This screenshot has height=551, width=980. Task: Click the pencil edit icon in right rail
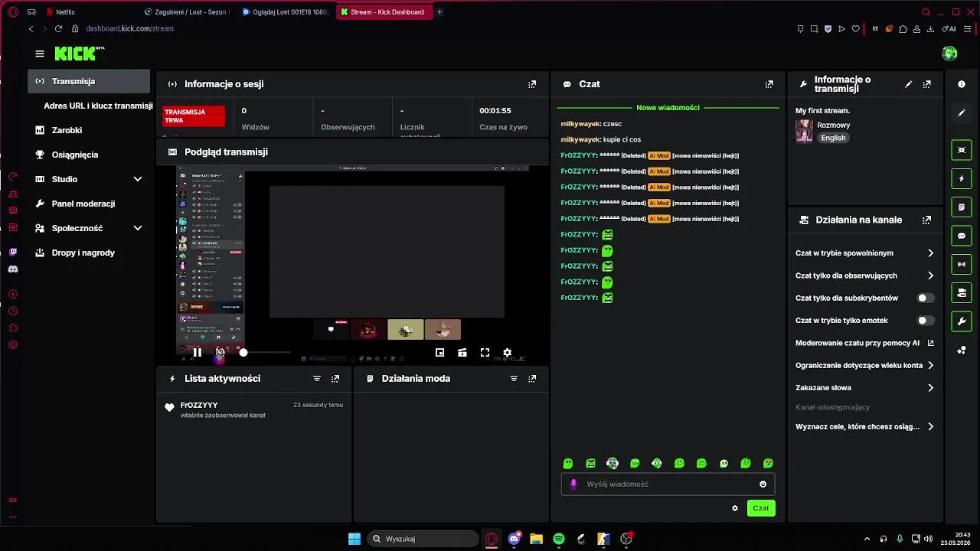pos(962,113)
